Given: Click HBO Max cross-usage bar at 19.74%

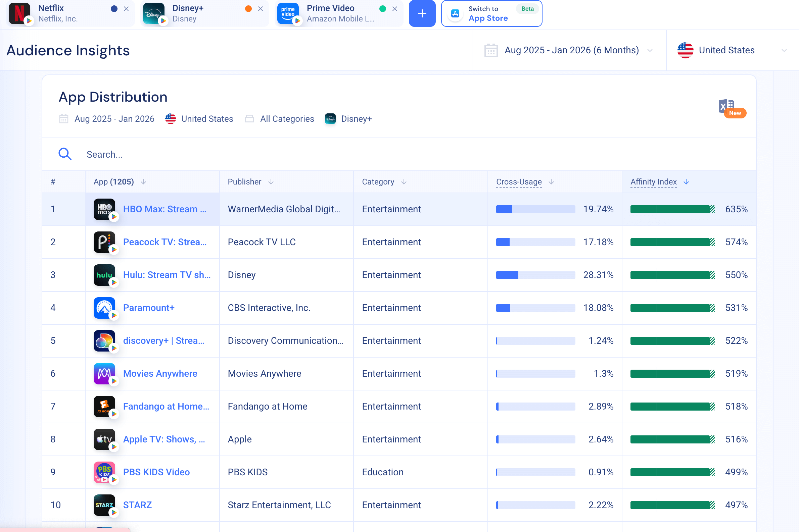Looking at the screenshot, I should [535, 209].
